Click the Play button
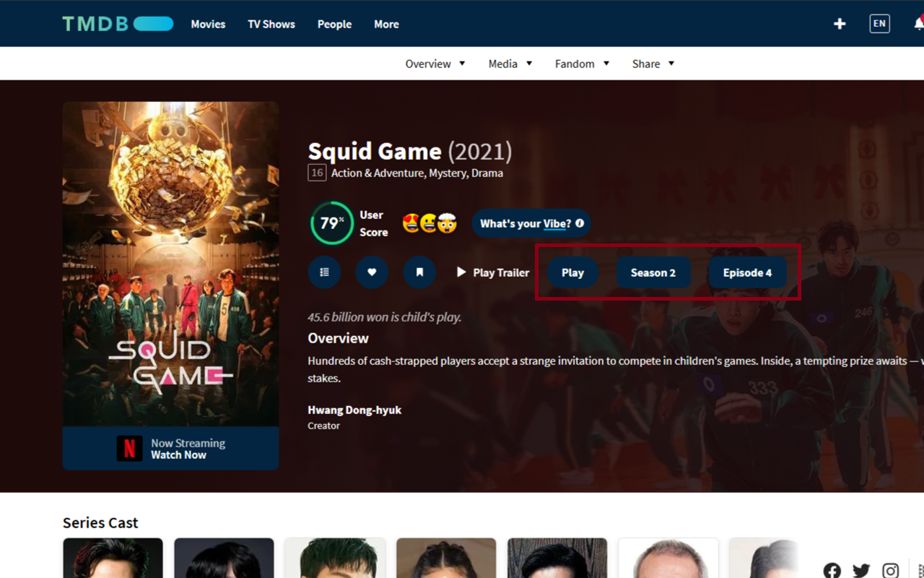The width and height of the screenshot is (924, 578). click(572, 272)
